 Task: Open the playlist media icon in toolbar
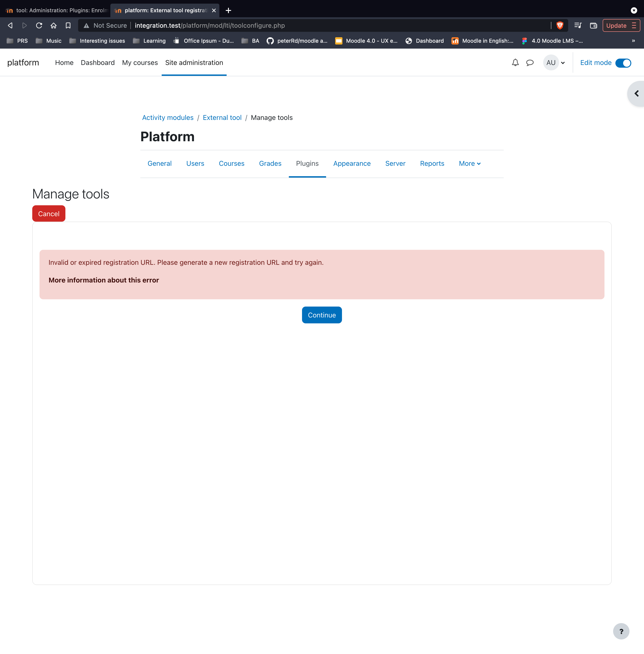point(578,25)
